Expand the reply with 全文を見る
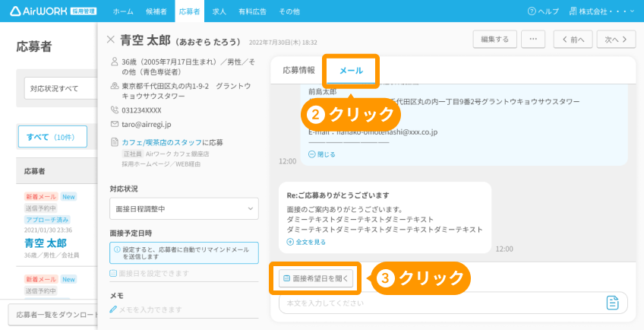The height and width of the screenshot is (330, 644). [x=306, y=242]
